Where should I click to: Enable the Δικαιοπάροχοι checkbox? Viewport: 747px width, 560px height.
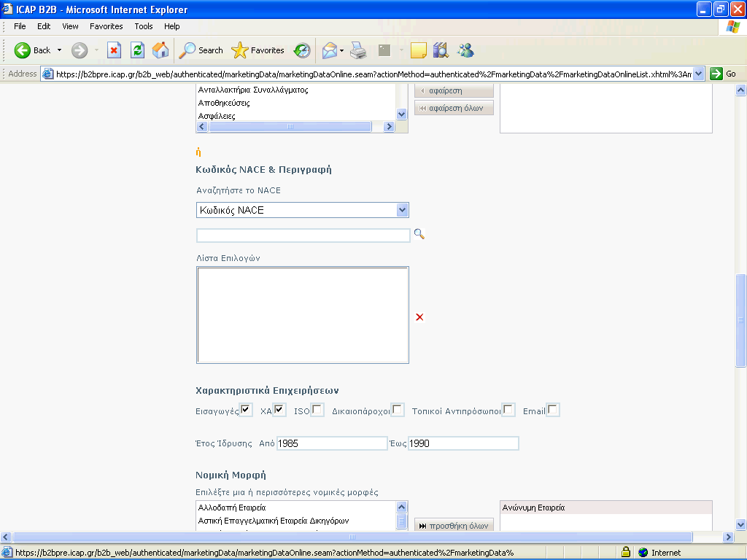point(398,410)
